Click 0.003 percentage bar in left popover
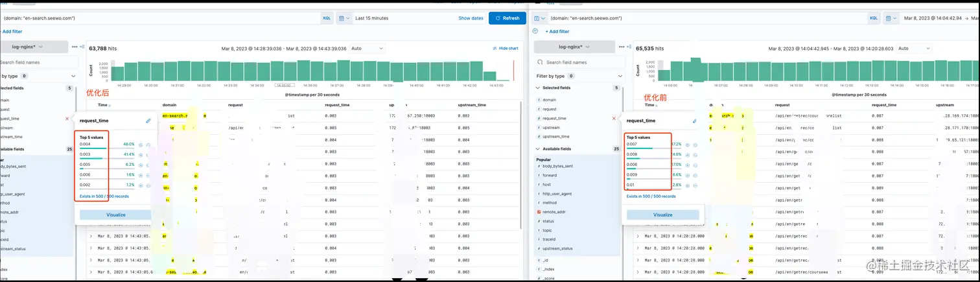 click(107, 158)
